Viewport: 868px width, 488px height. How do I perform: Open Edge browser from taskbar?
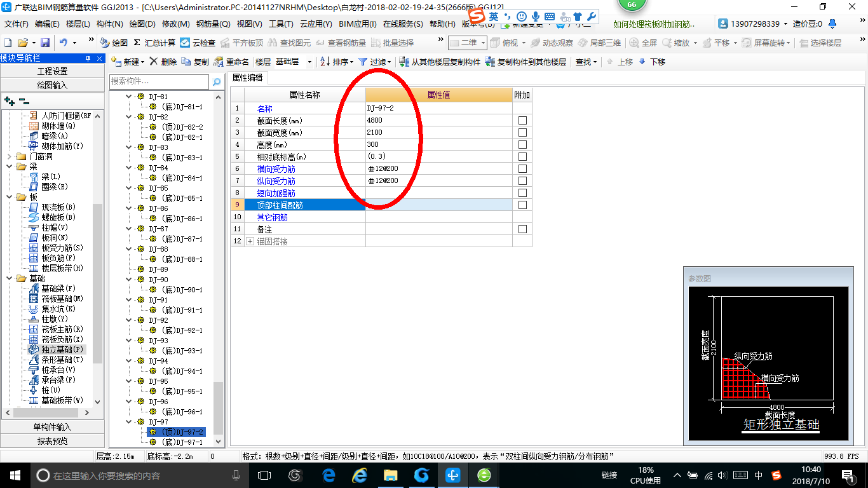(x=329, y=475)
